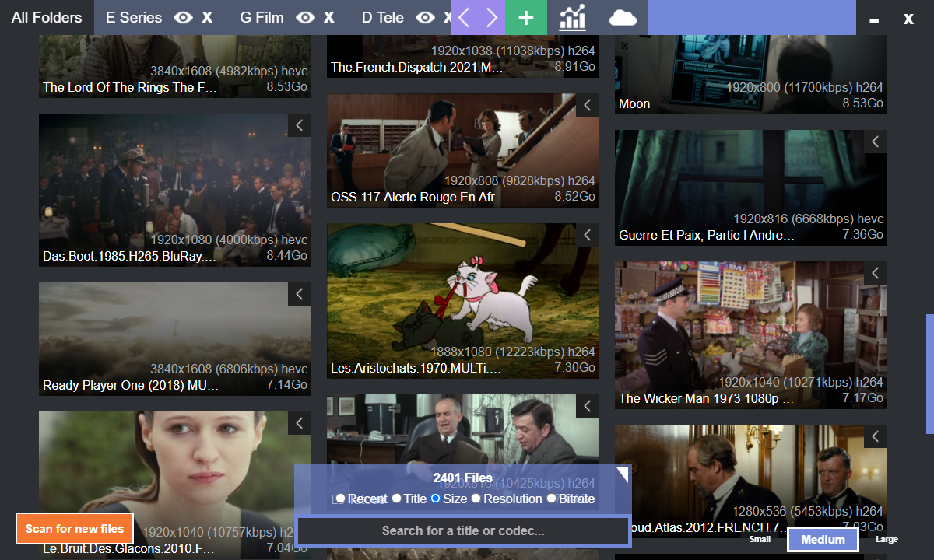Set thumbnail size to Large
This screenshot has height=560, width=934.
pos(887,538)
